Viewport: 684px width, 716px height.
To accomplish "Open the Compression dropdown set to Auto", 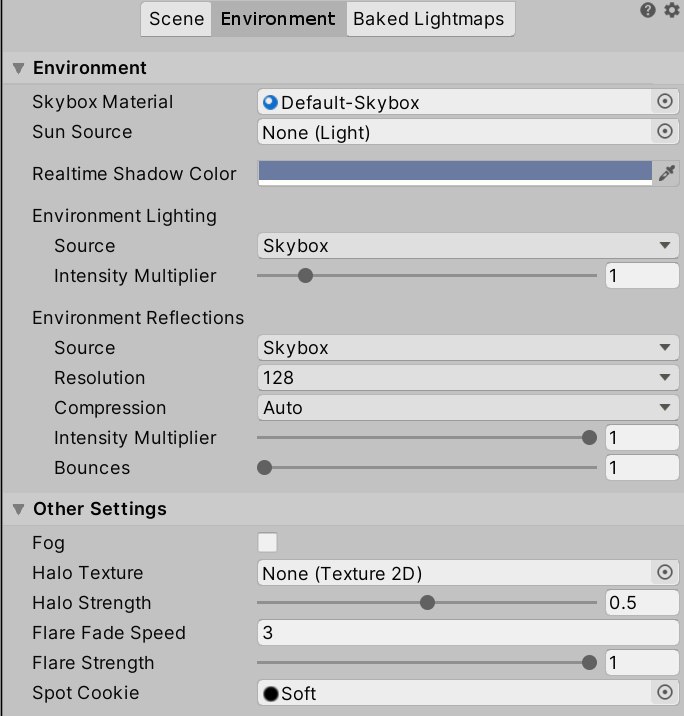I will [x=468, y=408].
